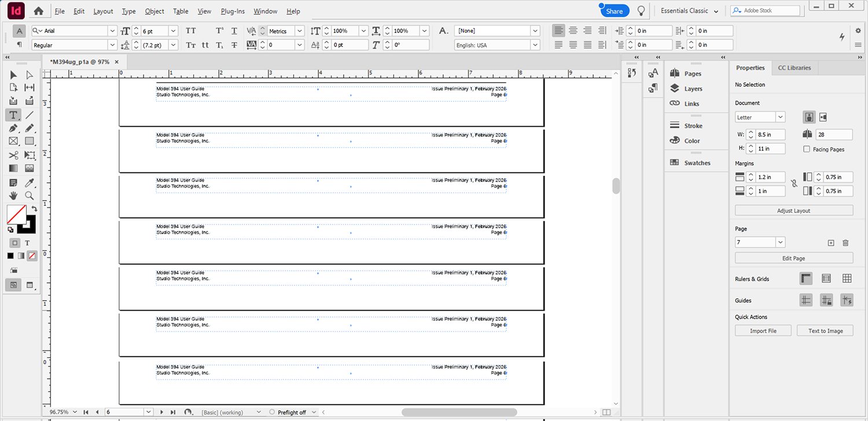Open the Swatches panel
The image size is (868, 421).
pos(690,163)
